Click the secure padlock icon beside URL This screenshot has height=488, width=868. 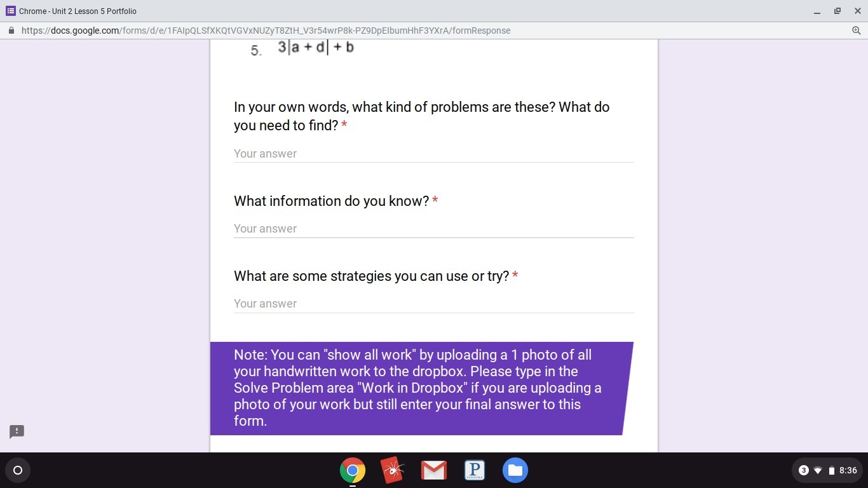point(11,30)
